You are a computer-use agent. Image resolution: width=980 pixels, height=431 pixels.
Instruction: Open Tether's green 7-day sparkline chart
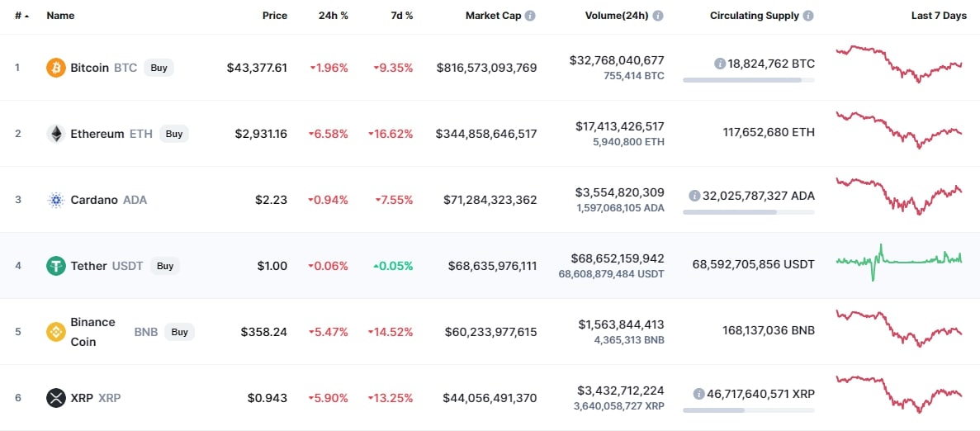(899, 263)
